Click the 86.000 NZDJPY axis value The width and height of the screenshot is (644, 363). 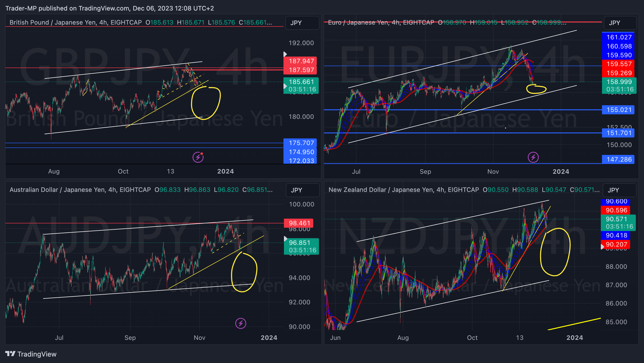[616, 304]
